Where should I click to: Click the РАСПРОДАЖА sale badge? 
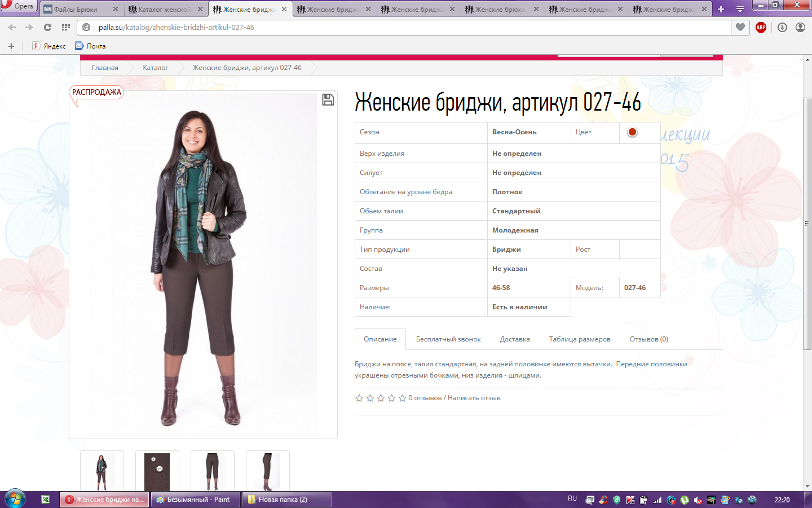96,93
